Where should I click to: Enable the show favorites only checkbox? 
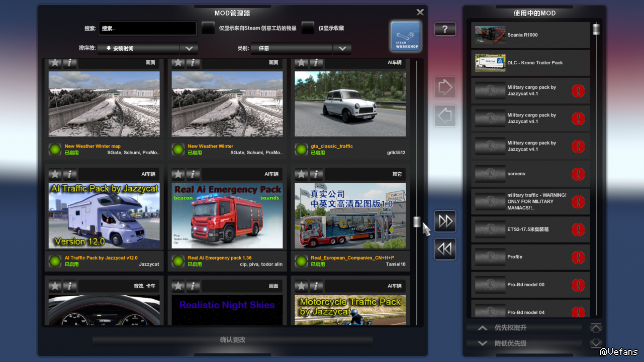(308, 28)
